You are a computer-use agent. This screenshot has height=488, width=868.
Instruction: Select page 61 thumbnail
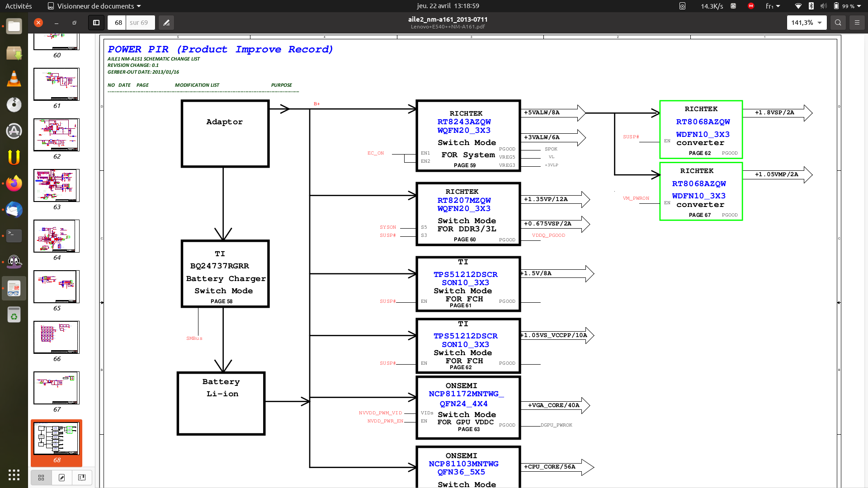pyautogui.click(x=57, y=84)
